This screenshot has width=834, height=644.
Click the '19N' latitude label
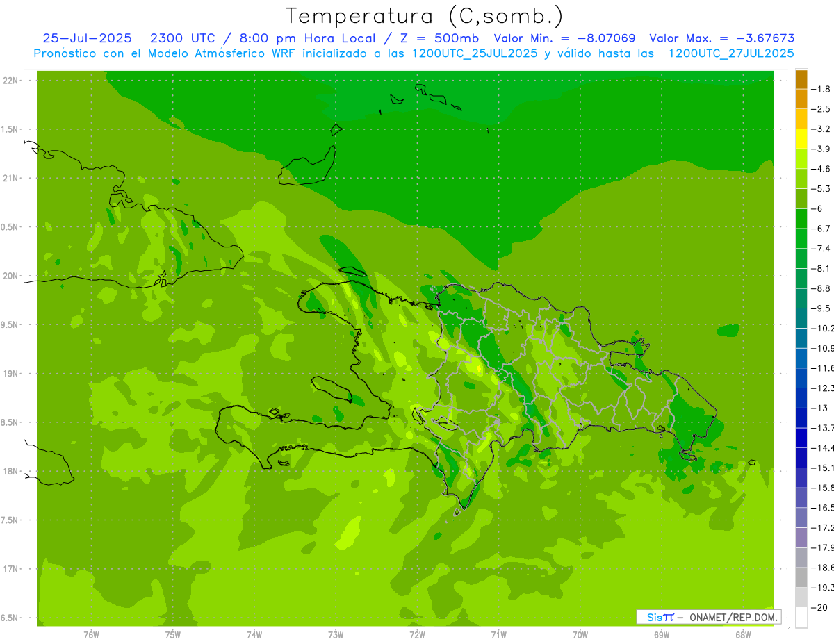11,374
